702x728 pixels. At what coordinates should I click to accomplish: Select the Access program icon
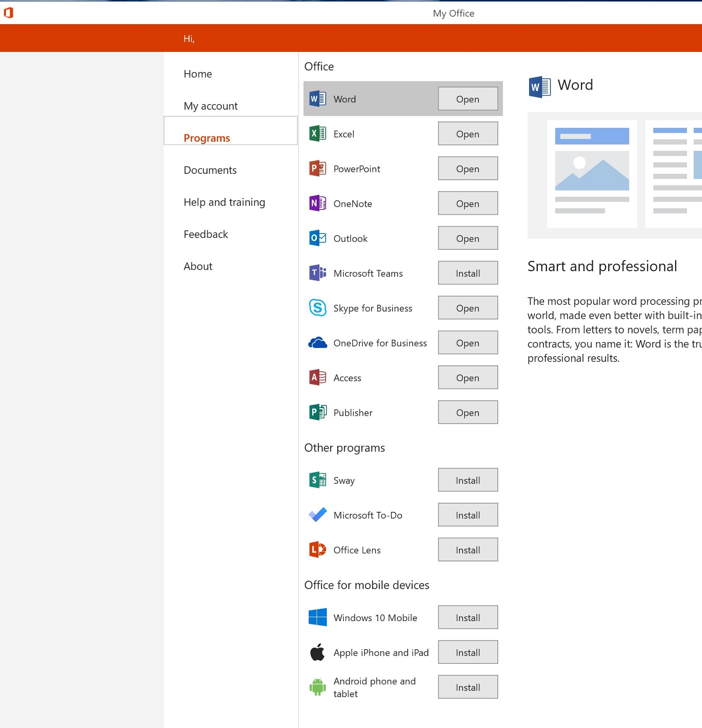[318, 378]
